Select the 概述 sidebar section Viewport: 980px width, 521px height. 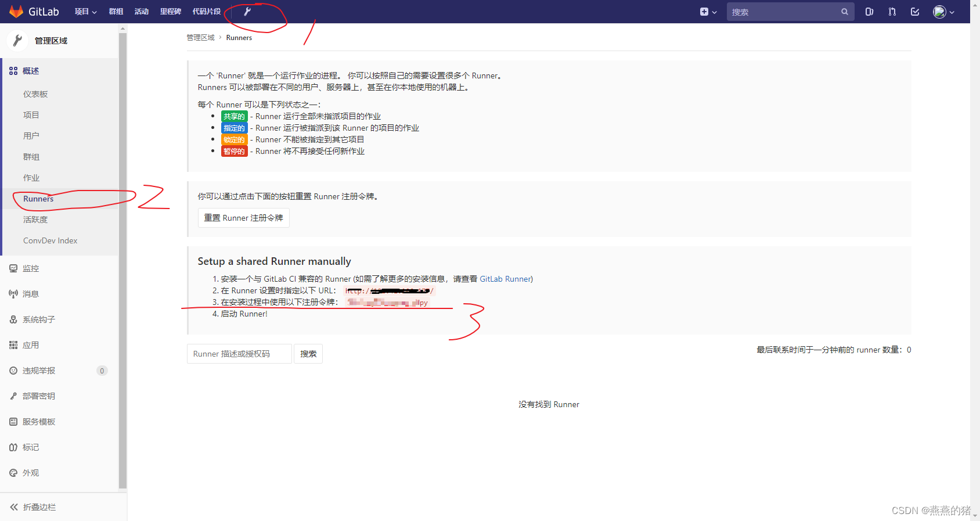pyautogui.click(x=60, y=71)
